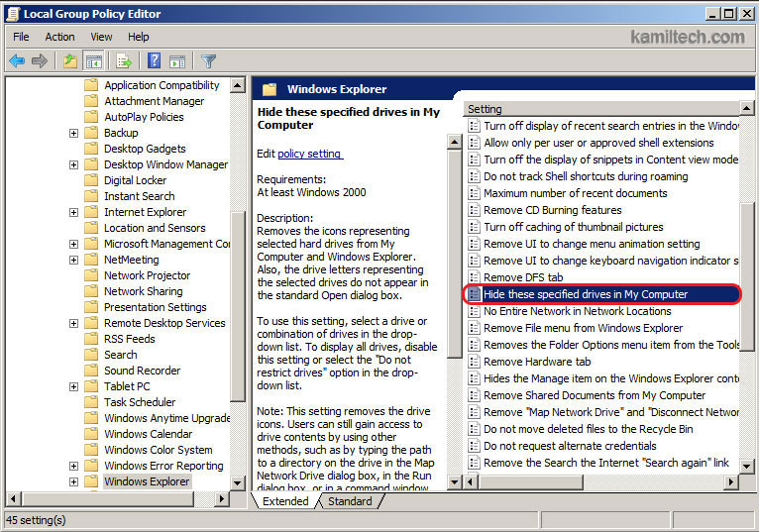The image size is (759, 532).
Task: Click folder icon next to Sound Recorder
Action: tap(91, 371)
